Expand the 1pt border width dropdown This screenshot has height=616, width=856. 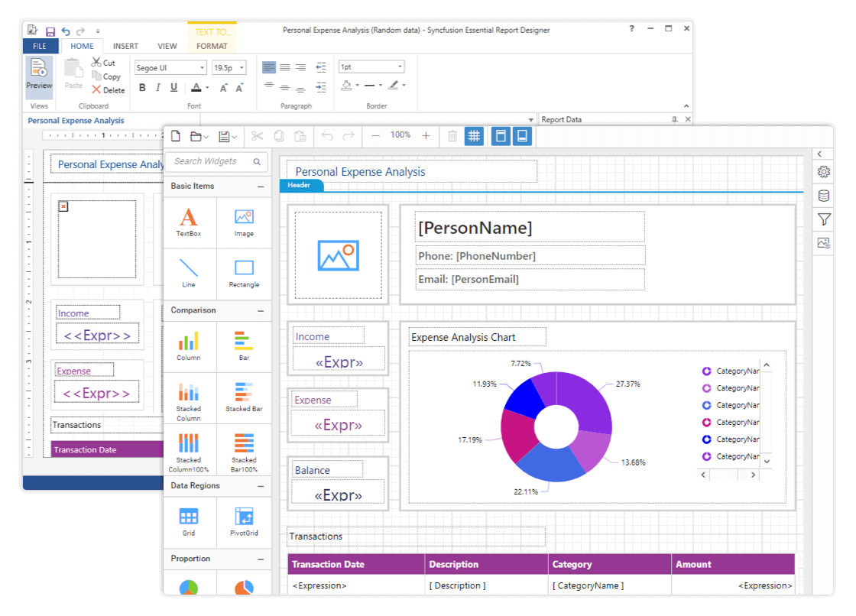coord(371,67)
